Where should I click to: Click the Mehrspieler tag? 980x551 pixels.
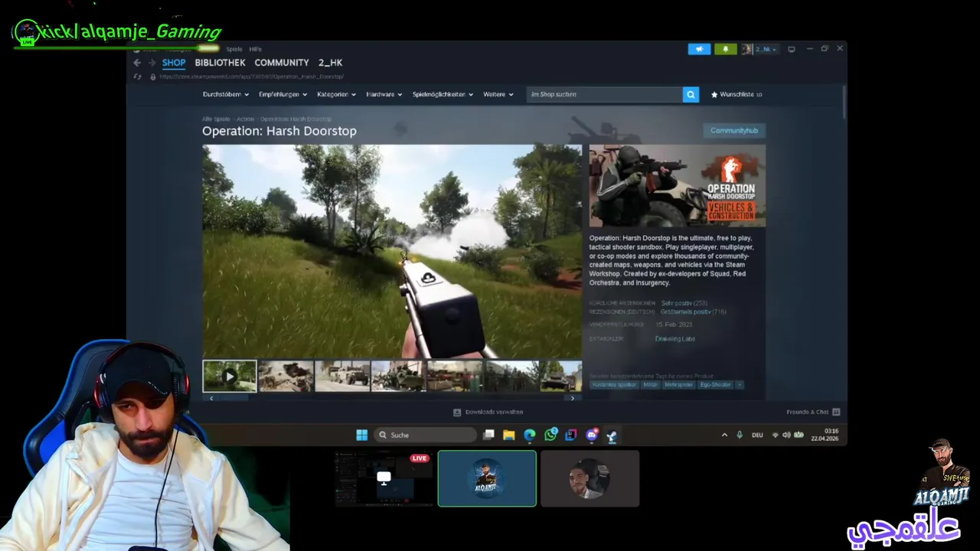click(678, 385)
